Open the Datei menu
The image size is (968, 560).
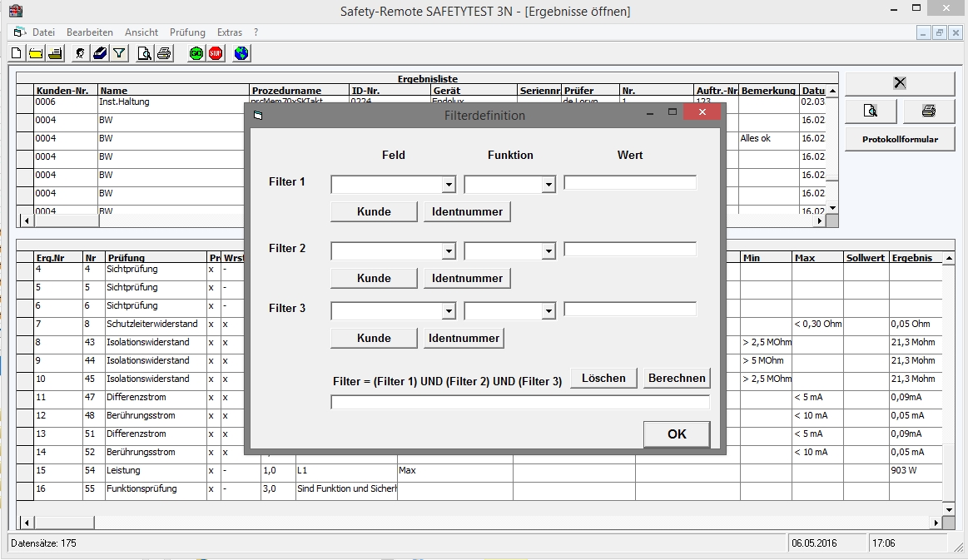click(44, 32)
